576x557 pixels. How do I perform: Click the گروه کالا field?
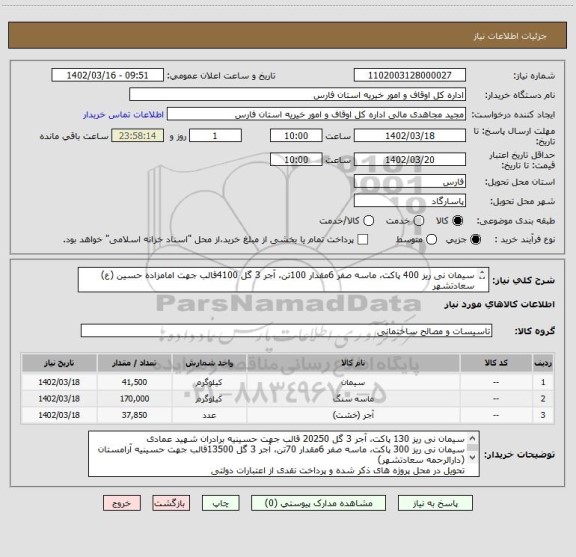pos(286,331)
